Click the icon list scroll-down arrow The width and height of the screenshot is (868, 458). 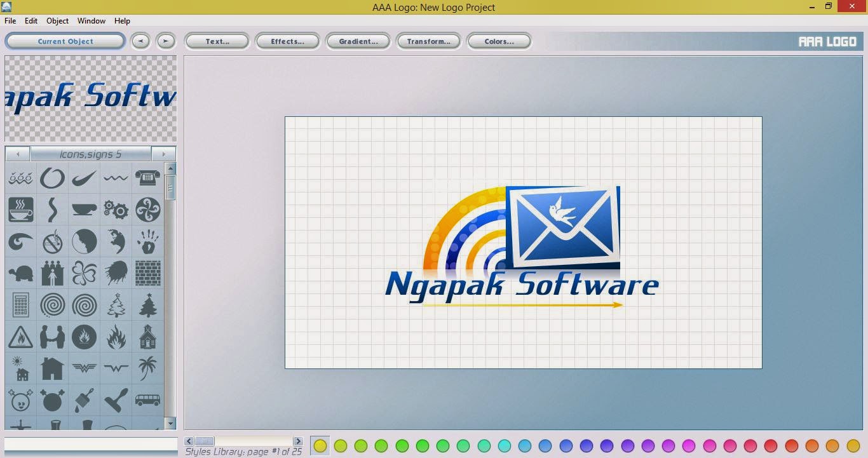170,423
